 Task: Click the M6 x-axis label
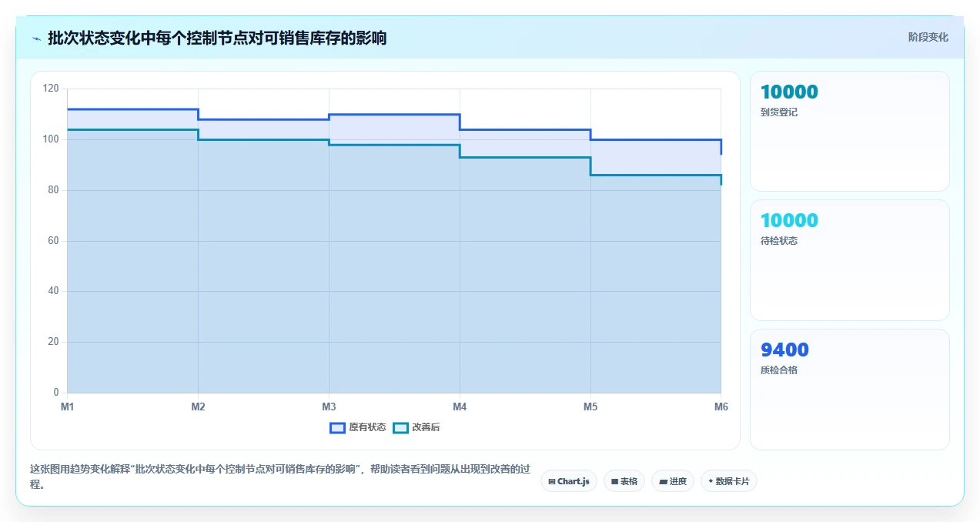721,407
